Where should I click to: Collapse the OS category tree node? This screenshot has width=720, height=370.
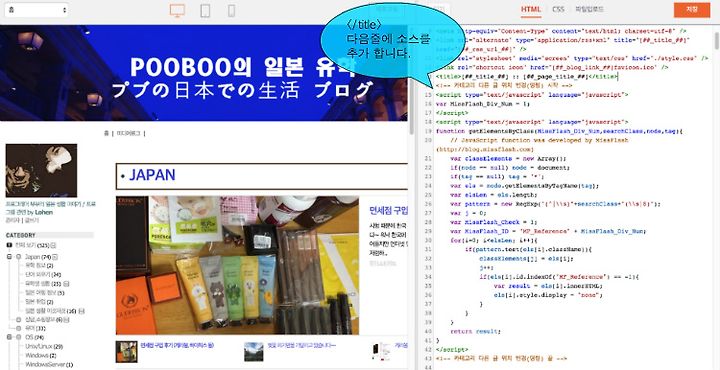click(x=9, y=337)
